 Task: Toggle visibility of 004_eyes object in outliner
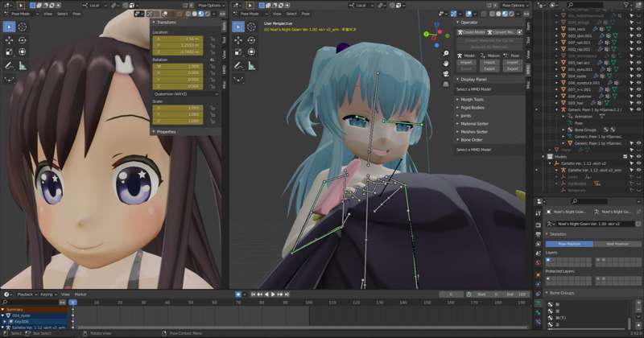[x=638, y=76]
